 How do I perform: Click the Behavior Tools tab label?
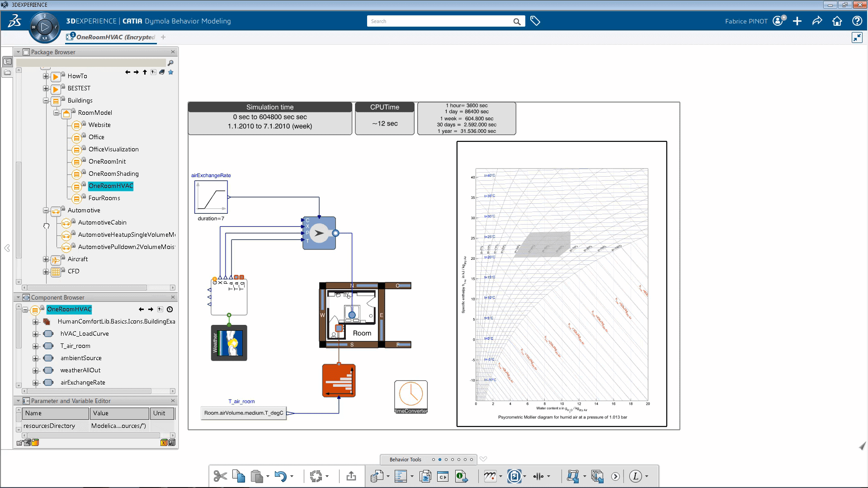pyautogui.click(x=405, y=459)
